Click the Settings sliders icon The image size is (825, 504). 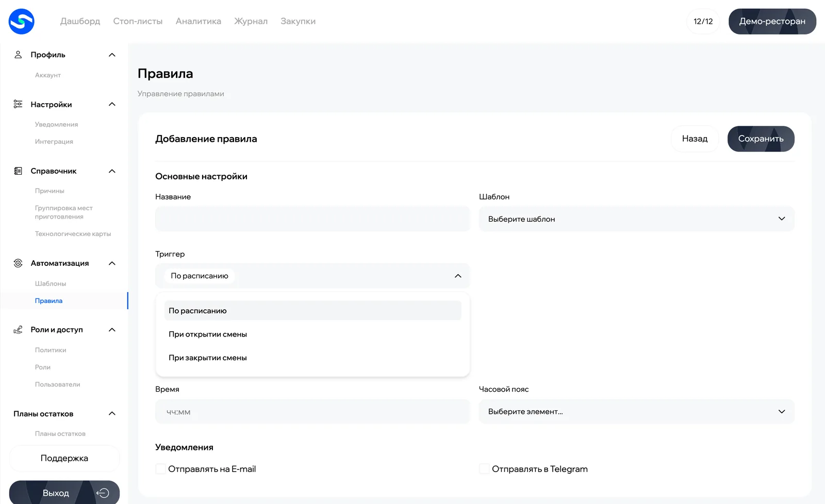[x=18, y=104]
